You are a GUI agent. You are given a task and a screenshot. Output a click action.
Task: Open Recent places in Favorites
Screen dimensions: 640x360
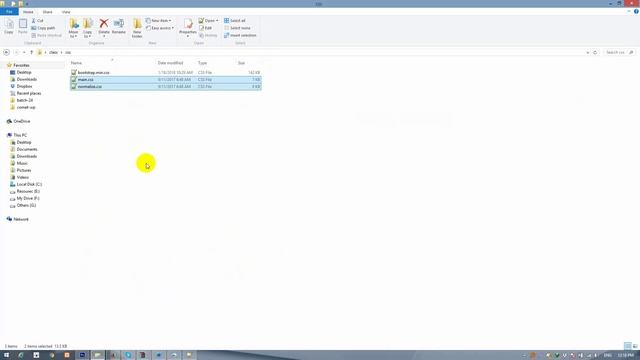(x=29, y=93)
